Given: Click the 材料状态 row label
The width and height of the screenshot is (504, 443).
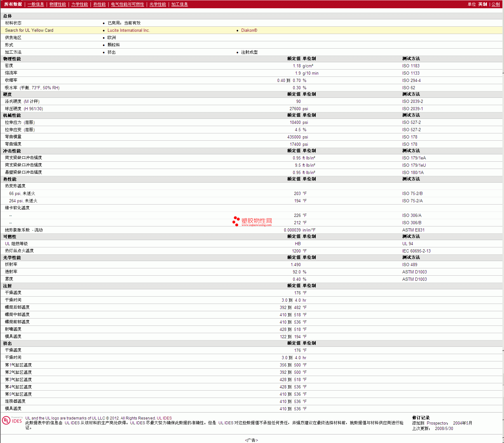Looking at the screenshot, I should (13, 23).
